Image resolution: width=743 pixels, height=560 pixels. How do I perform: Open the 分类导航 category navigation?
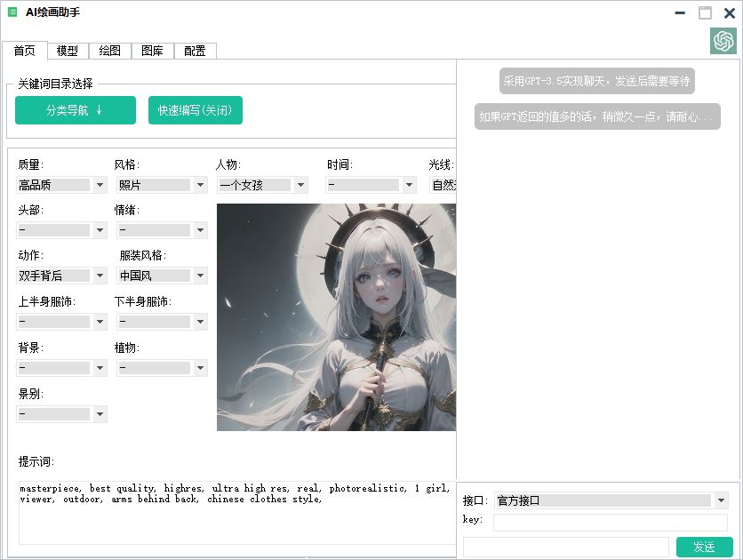coord(75,110)
